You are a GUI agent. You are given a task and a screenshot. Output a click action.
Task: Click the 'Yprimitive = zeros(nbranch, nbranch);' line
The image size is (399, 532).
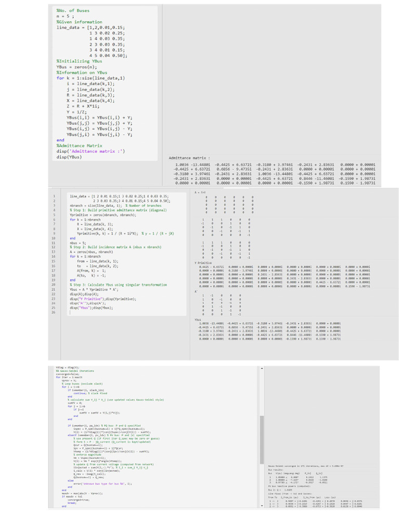(x=103, y=215)
